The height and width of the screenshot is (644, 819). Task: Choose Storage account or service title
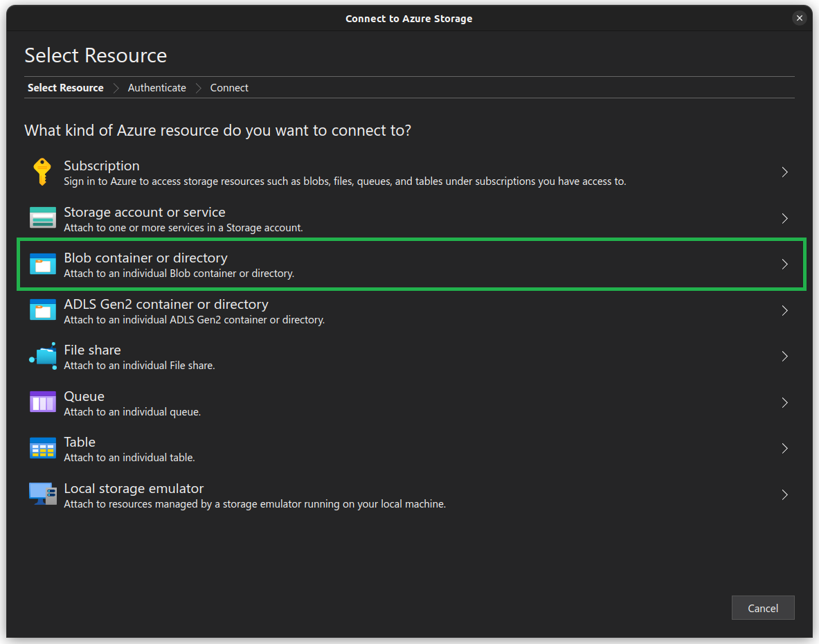coord(145,212)
